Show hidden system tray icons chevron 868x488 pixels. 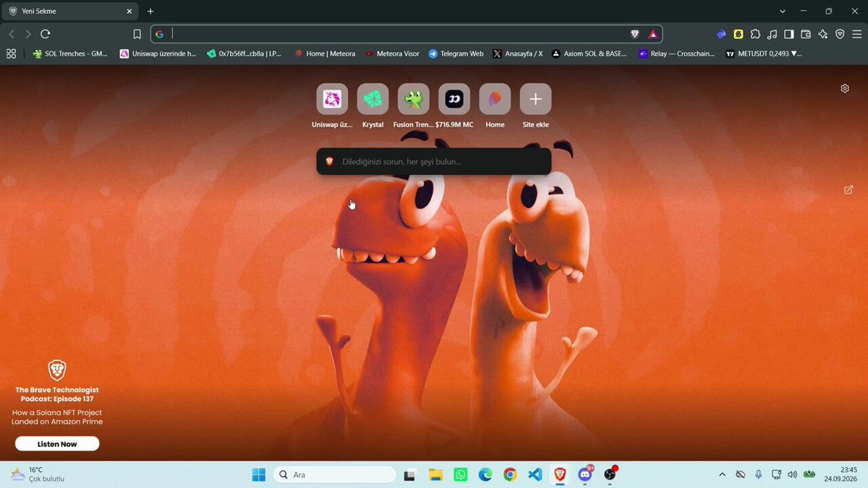point(722,475)
